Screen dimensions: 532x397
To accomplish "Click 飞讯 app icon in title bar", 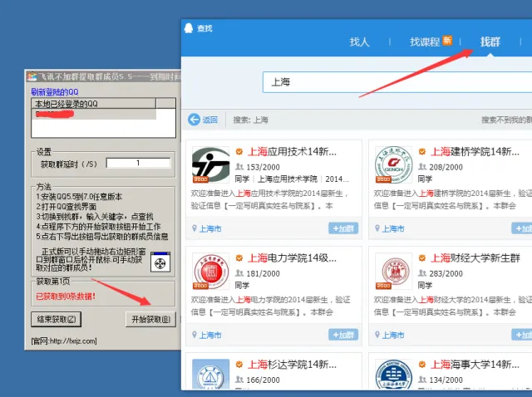I will pyautogui.click(x=32, y=76).
